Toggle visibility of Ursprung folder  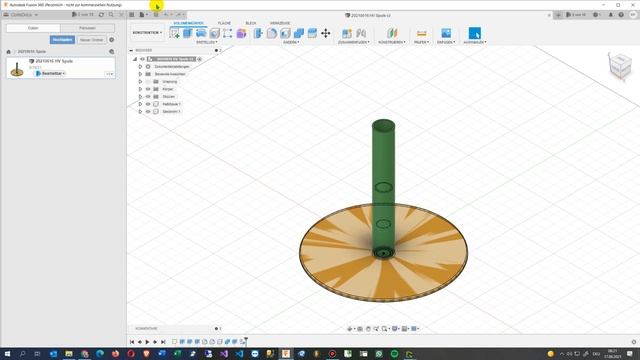[x=148, y=82]
